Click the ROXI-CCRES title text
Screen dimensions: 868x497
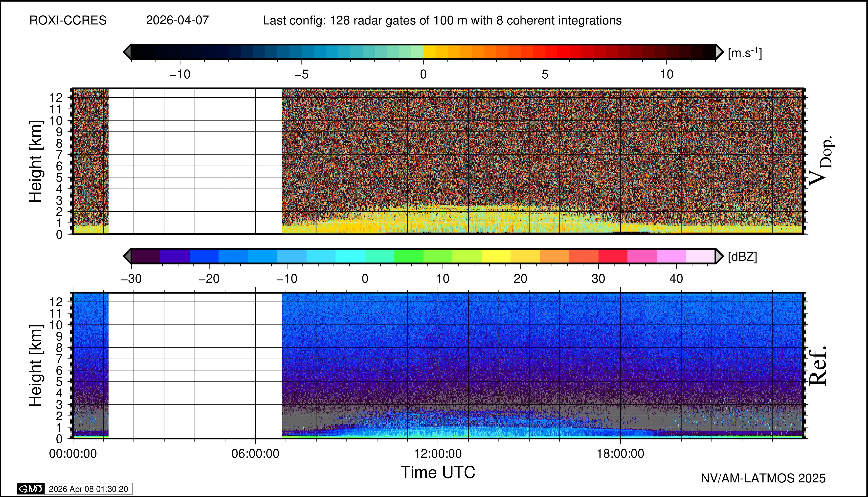pos(68,21)
